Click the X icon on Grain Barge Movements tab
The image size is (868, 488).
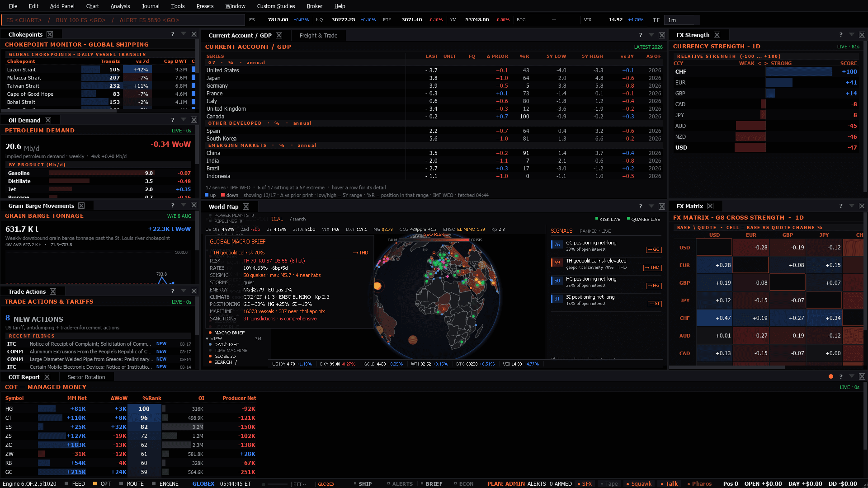[x=81, y=206]
